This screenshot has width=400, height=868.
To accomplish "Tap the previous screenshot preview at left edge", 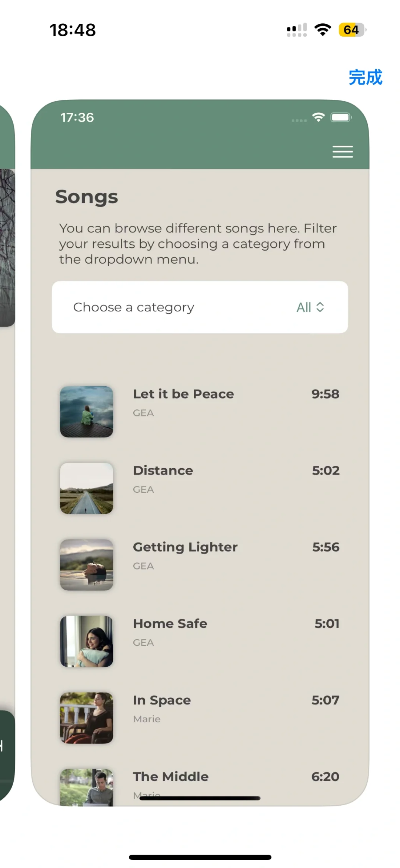I will pyautogui.click(x=7, y=248).
